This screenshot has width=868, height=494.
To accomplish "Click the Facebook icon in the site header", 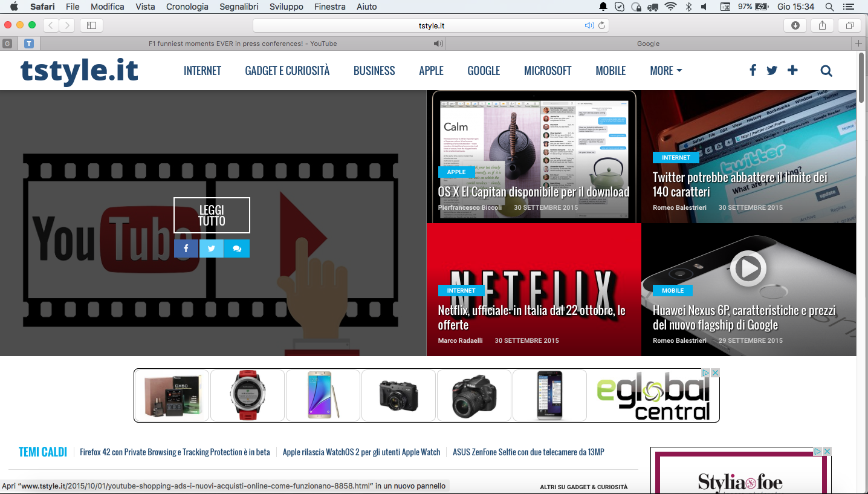I will pyautogui.click(x=752, y=70).
